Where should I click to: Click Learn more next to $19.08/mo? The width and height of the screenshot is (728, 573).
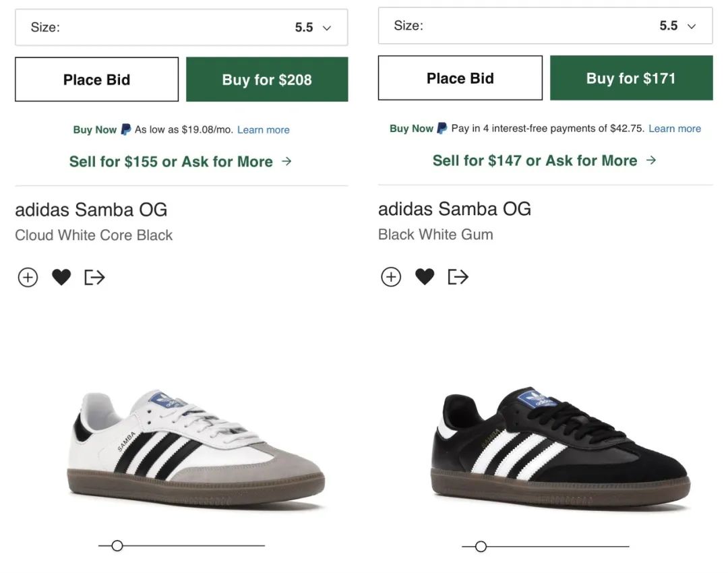click(264, 129)
